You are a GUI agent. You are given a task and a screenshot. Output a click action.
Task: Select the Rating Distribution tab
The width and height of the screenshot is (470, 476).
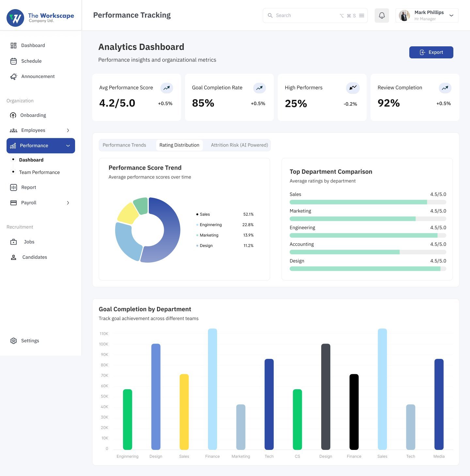[x=179, y=145]
